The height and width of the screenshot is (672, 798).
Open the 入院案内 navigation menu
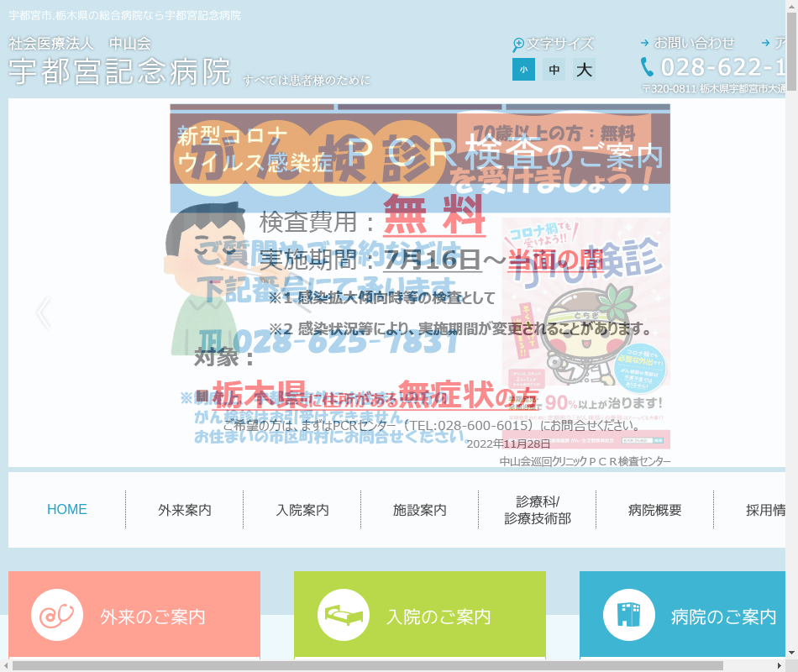tap(302, 510)
